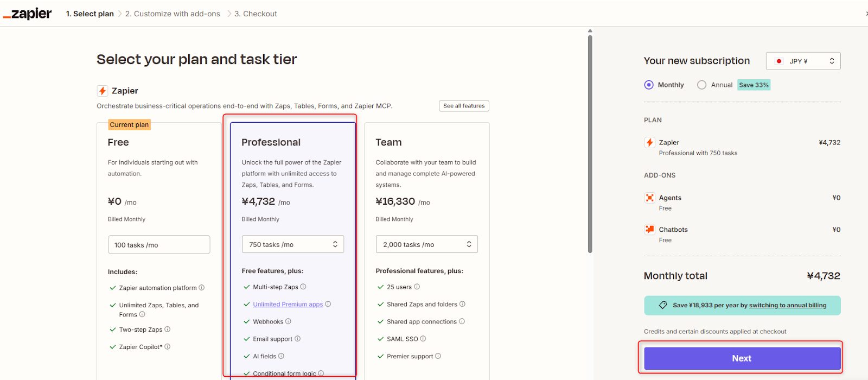868x380 pixels.
Task: Click the Next button
Action: coord(742,358)
